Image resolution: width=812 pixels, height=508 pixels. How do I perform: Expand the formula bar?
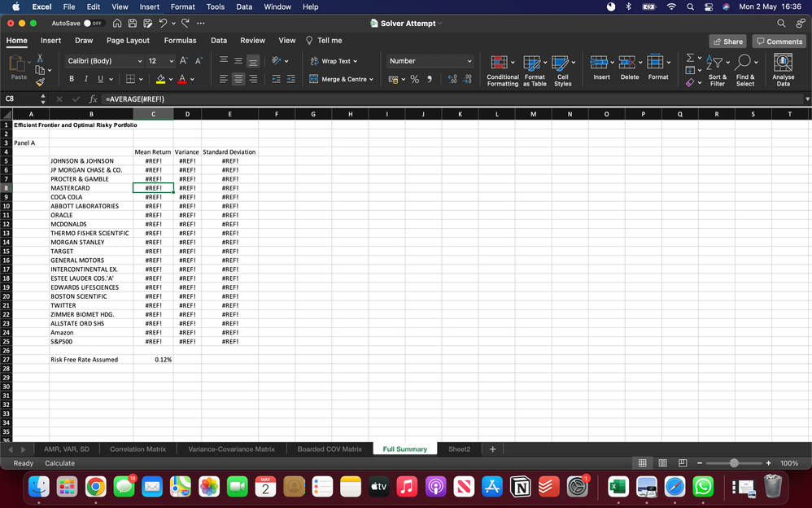807,99
